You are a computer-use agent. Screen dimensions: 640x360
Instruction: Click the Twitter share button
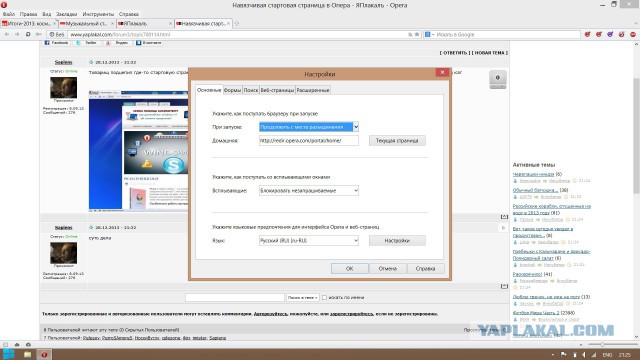click(x=87, y=42)
